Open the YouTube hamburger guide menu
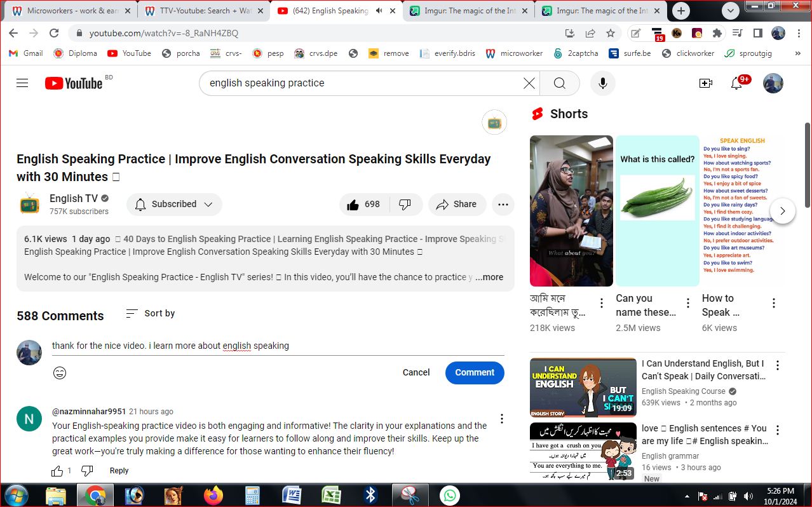812x507 pixels. click(22, 83)
